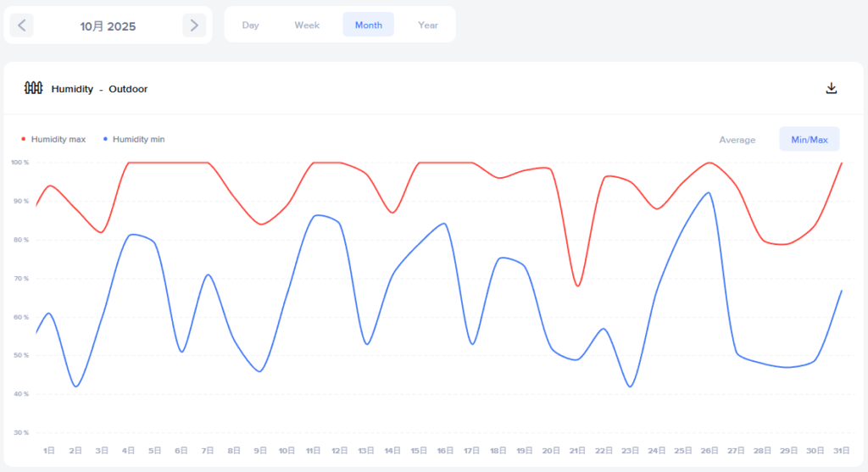
Task: Click the 15日 label on the x-axis
Action: tap(420, 450)
